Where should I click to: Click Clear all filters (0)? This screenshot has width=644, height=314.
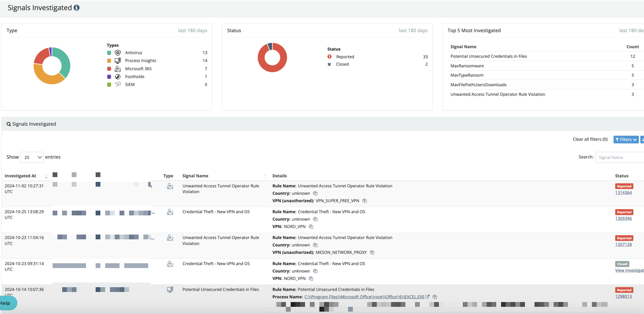click(590, 139)
